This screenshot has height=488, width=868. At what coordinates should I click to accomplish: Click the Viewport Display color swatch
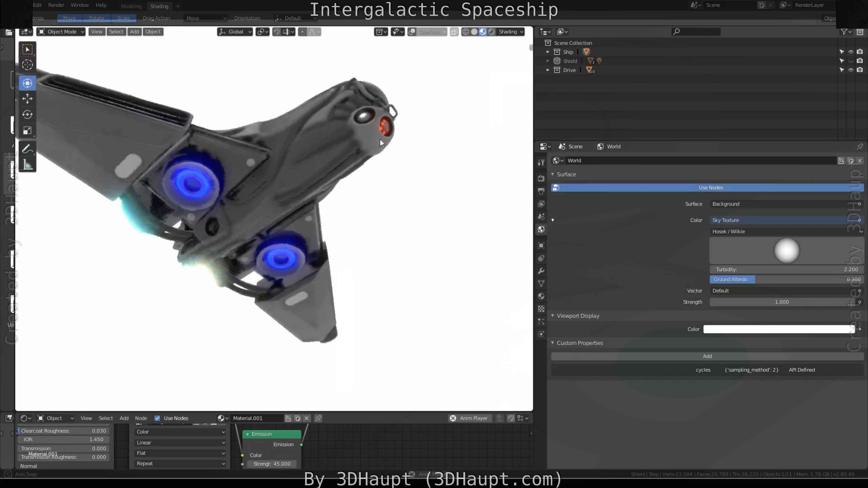(778, 329)
